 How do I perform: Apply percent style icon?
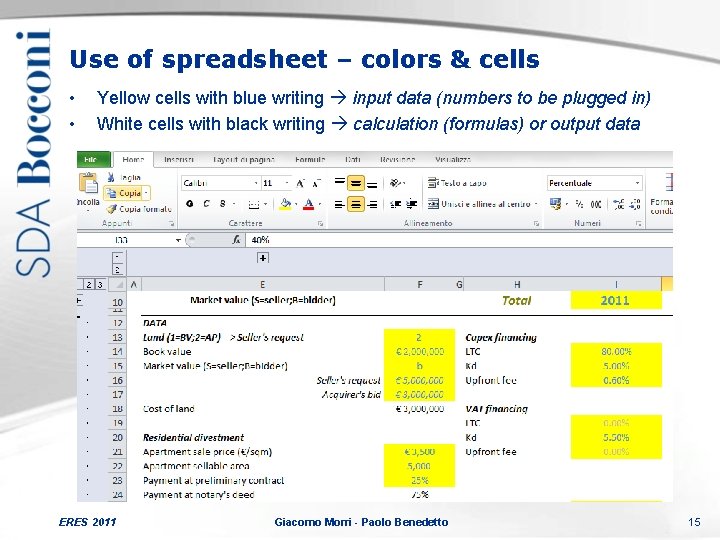coord(579,204)
